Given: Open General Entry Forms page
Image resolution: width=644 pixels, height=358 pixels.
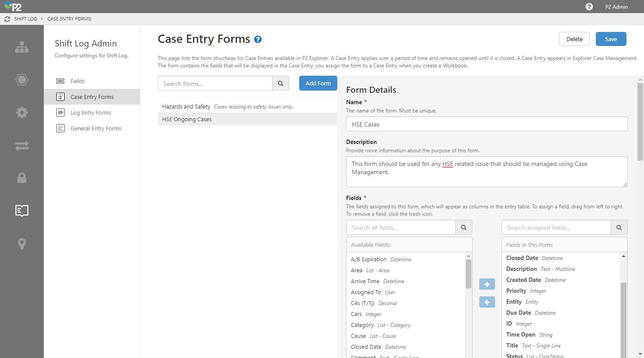Looking at the screenshot, I should (x=96, y=128).
